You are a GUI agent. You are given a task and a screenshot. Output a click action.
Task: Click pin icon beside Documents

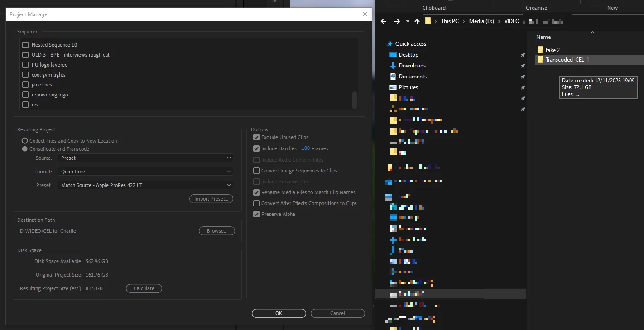(x=523, y=77)
